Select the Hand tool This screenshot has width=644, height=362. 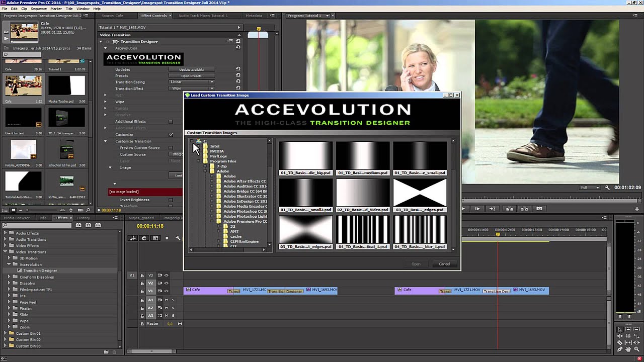628,349
